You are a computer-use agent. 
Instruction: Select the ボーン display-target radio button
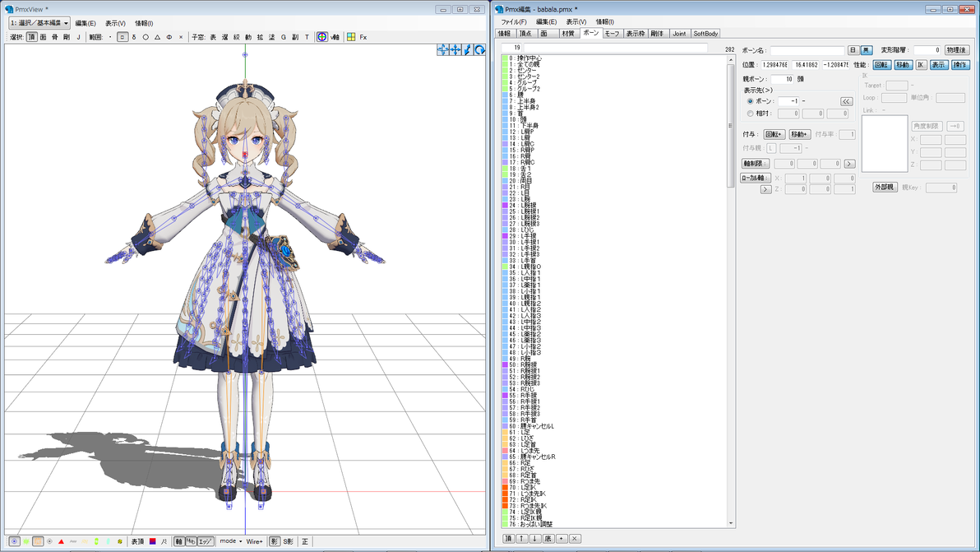point(751,101)
